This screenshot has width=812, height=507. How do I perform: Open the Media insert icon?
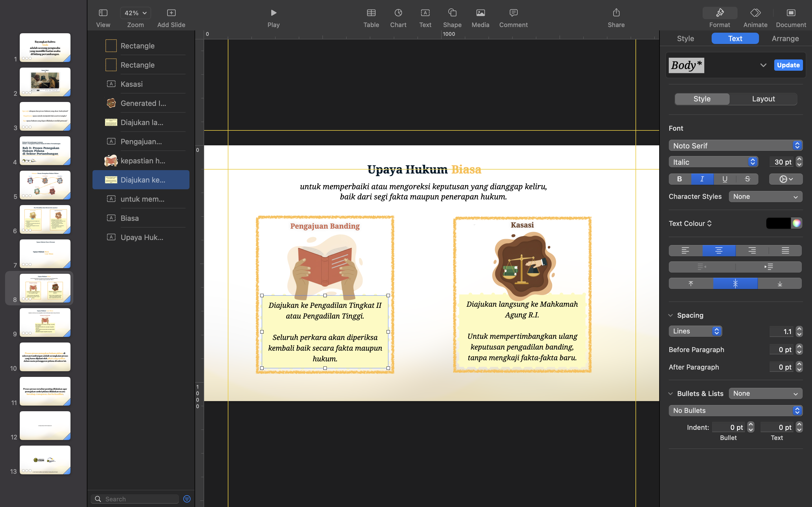click(480, 13)
